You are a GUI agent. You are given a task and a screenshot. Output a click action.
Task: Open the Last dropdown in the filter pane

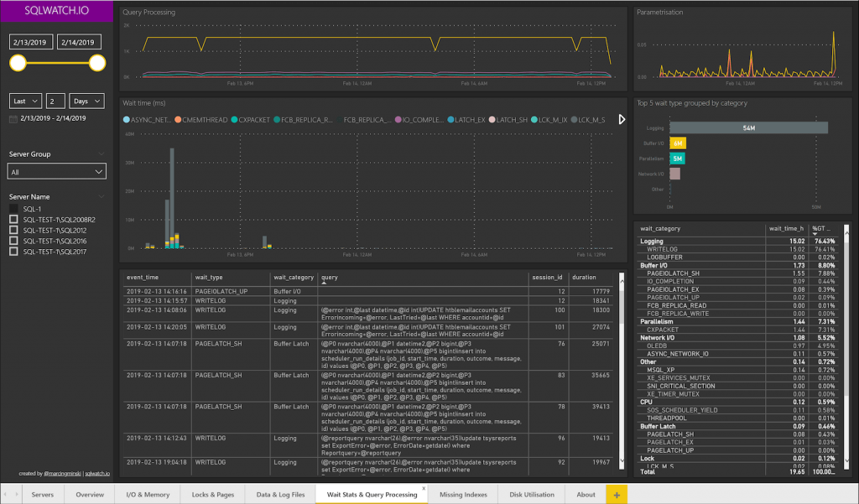[x=25, y=101]
